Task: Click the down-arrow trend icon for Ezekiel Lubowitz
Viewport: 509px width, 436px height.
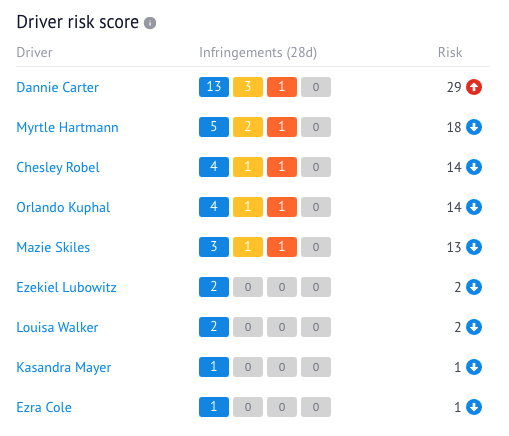Action: (x=474, y=287)
